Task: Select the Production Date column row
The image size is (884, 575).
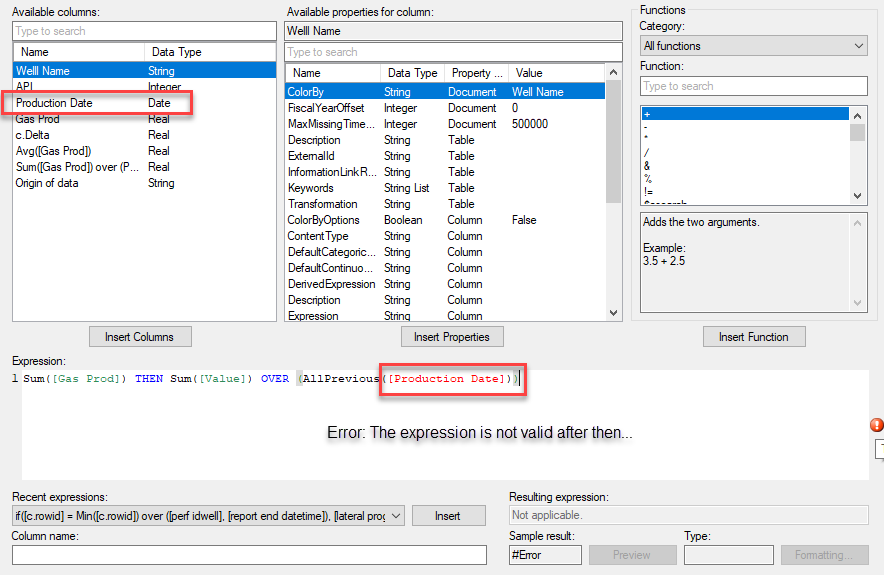Action: pos(144,103)
